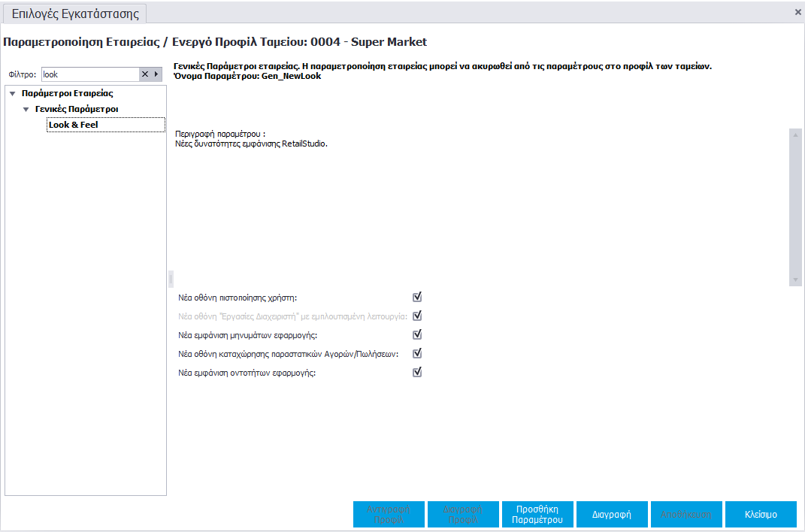
Task: Collapse the Παράμετροι Εταιρείας tree node
Action: coord(13,94)
